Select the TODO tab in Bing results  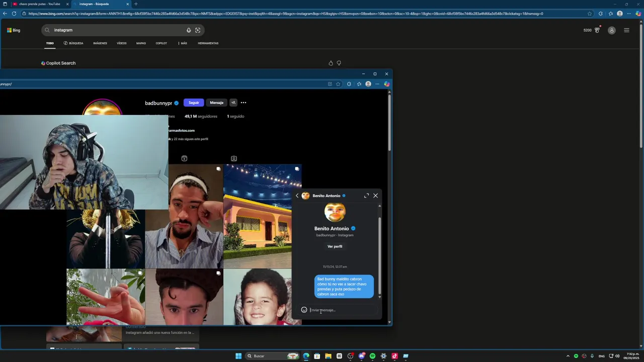(x=50, y=43)
